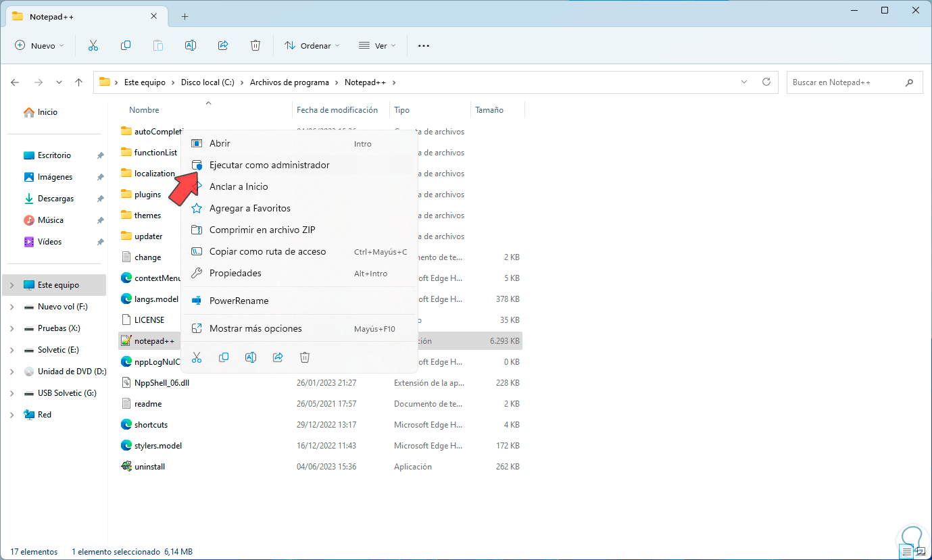This screenshot has height=560, width=932.
Task: Expand the Red network tree item
Action: [x=12, y=415]
